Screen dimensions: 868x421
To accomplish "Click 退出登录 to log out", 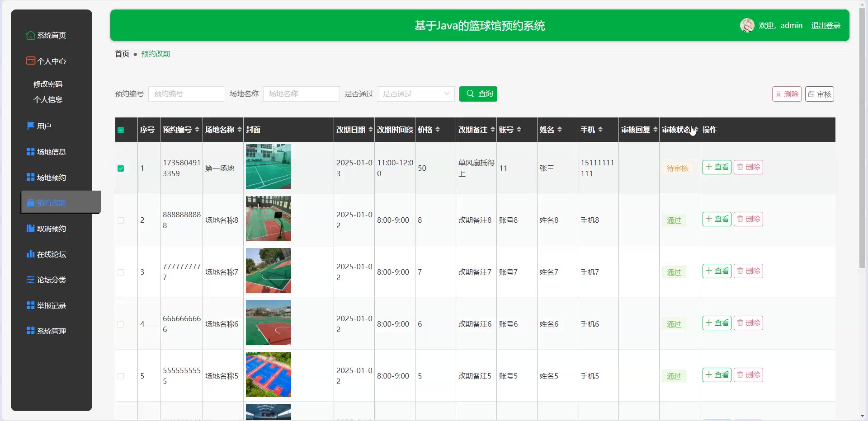I will click(826, 26).
